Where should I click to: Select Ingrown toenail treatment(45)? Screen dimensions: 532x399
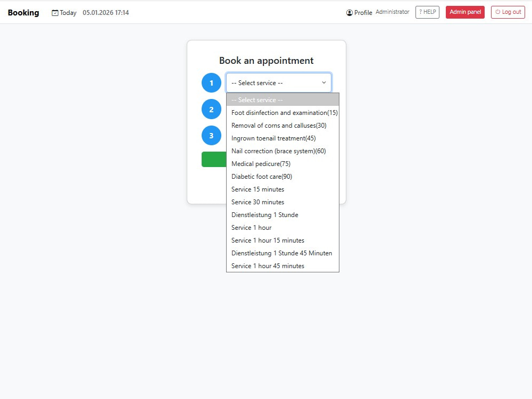pos(282,138)
